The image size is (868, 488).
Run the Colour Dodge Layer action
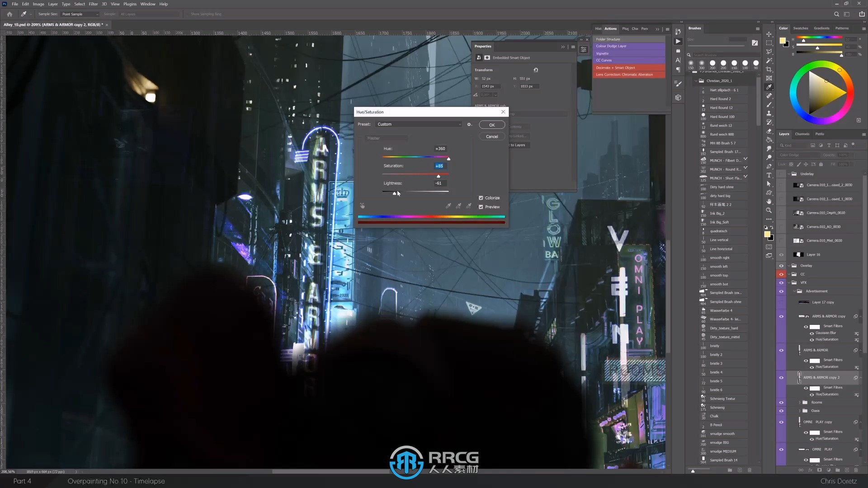pyautogui.click(x=629, y=46)
